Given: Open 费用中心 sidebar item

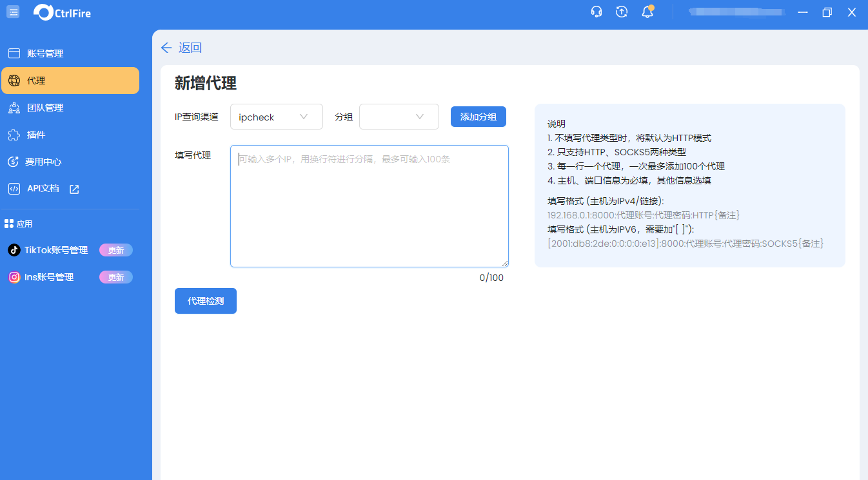Looking at the screenshot, I should click(x=70, y=162).
